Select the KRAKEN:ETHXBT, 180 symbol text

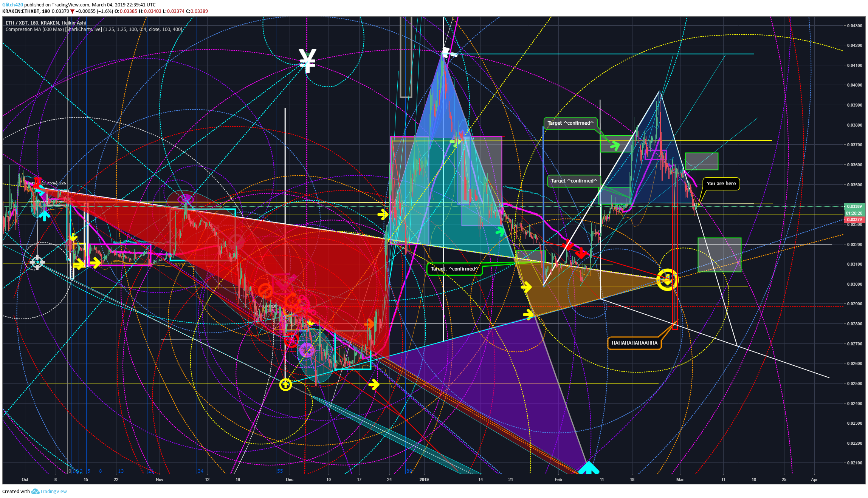[26, 11]
